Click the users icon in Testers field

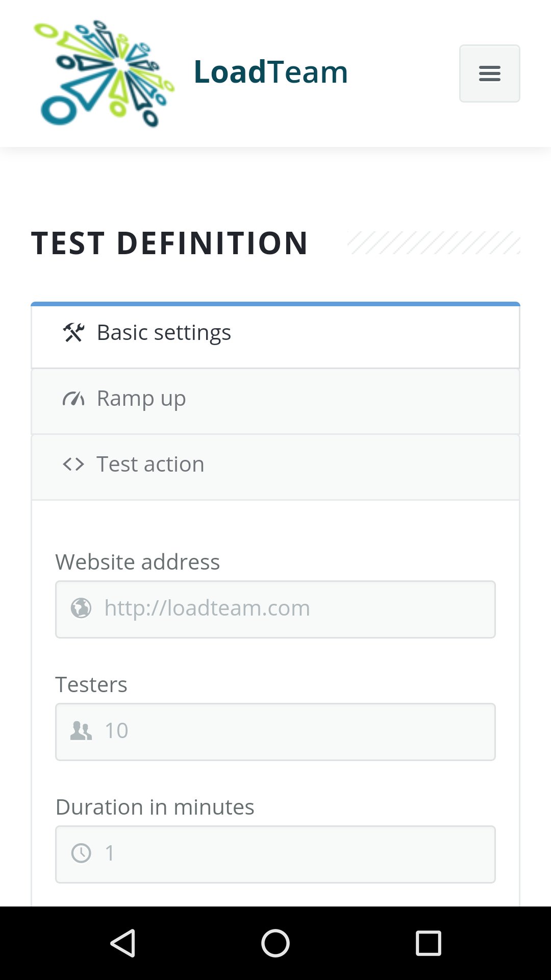click(x=81, y=731)
